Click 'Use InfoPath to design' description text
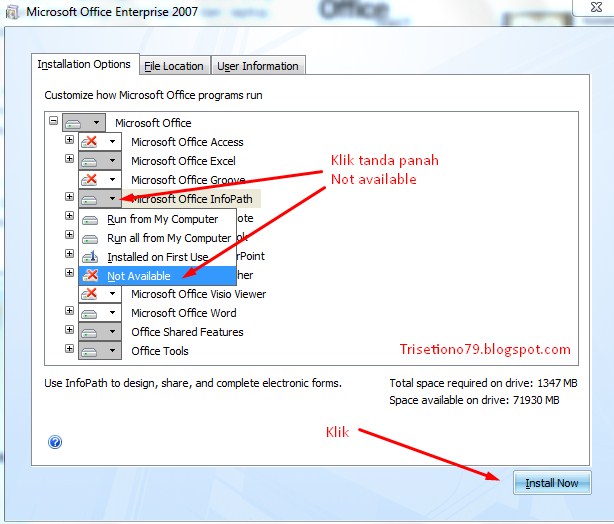 click(x=193, y=383)
